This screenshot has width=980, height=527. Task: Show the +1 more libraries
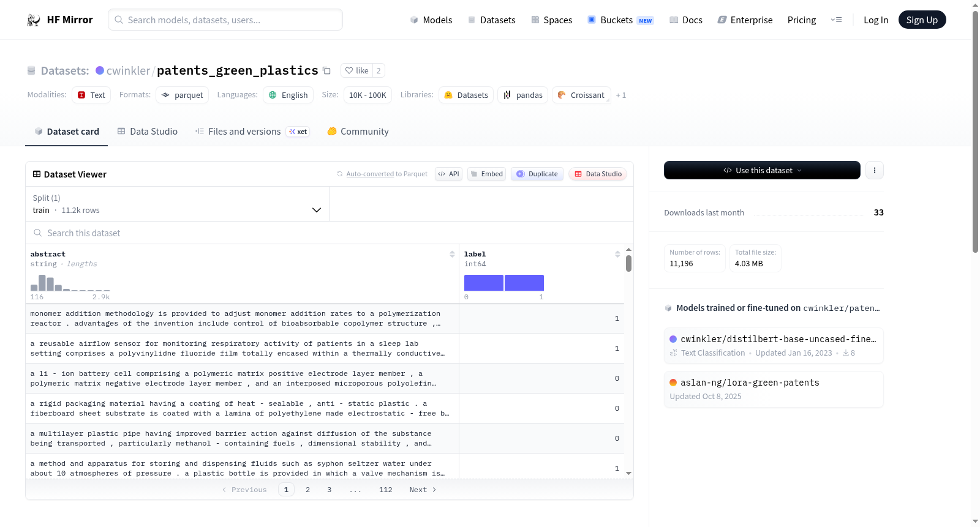pyautogui.click(x=621, y=95)
